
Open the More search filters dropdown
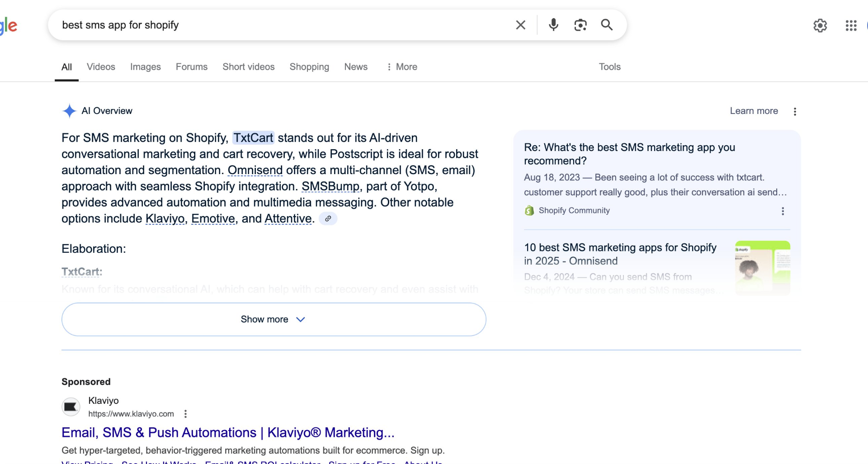pos(401,66)
